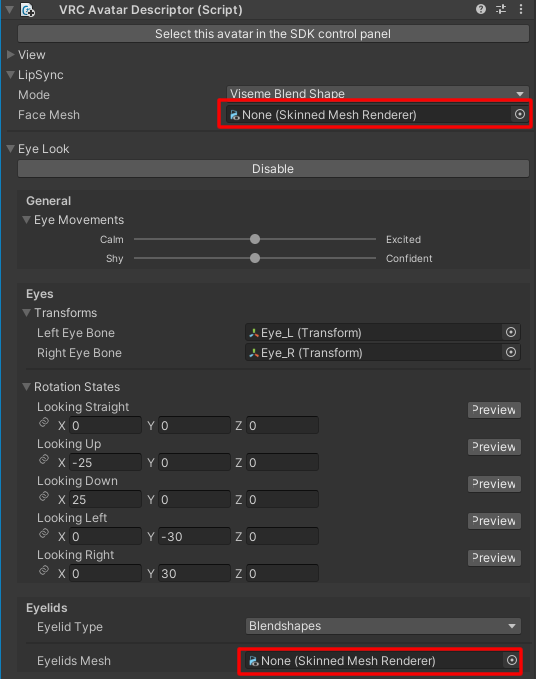Click Left Eye Bone object picker

coord(511,332)
